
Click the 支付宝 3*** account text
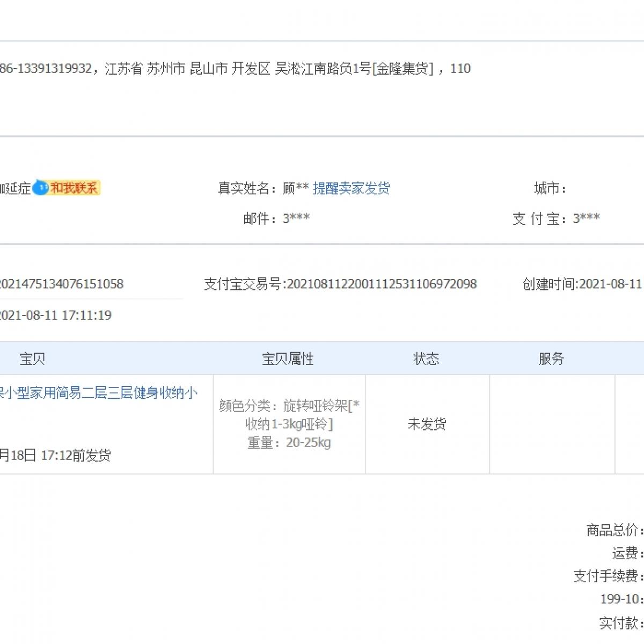click(556, 218)
